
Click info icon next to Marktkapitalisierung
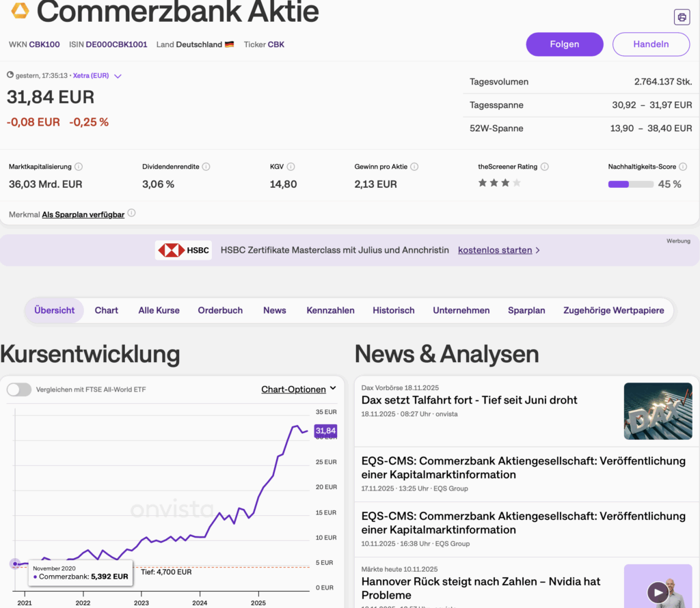coord(79,167)
